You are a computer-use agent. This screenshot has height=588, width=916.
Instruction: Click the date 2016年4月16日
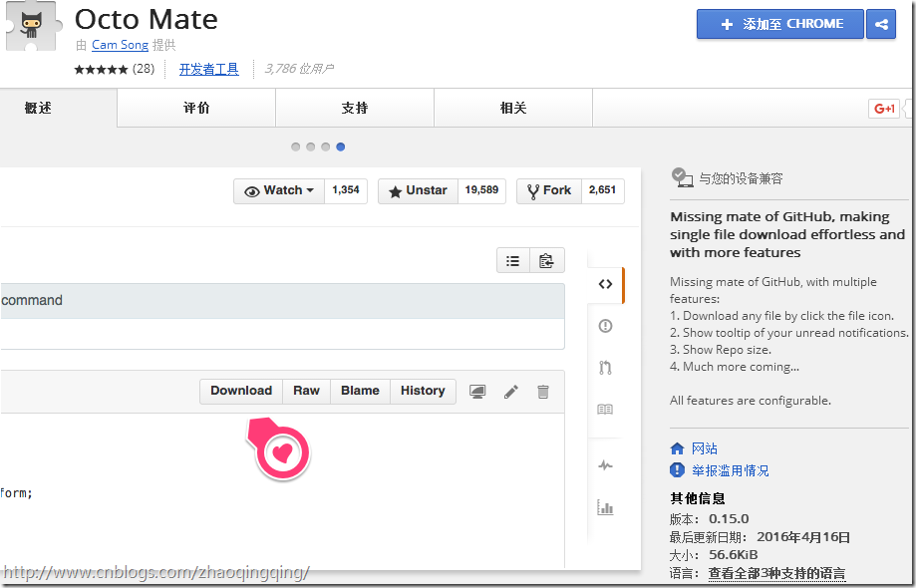pyautogui.click(x=803, y=536)
